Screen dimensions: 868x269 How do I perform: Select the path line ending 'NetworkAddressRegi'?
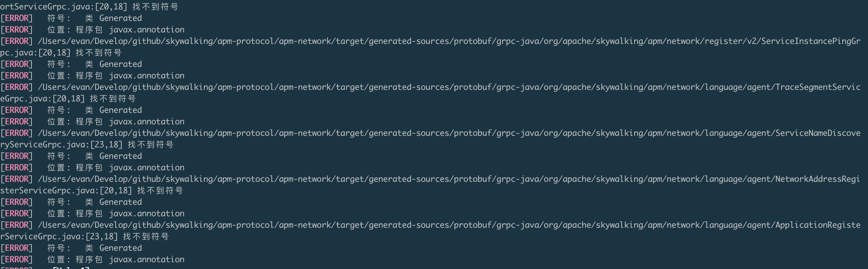(x=430, y=179)
